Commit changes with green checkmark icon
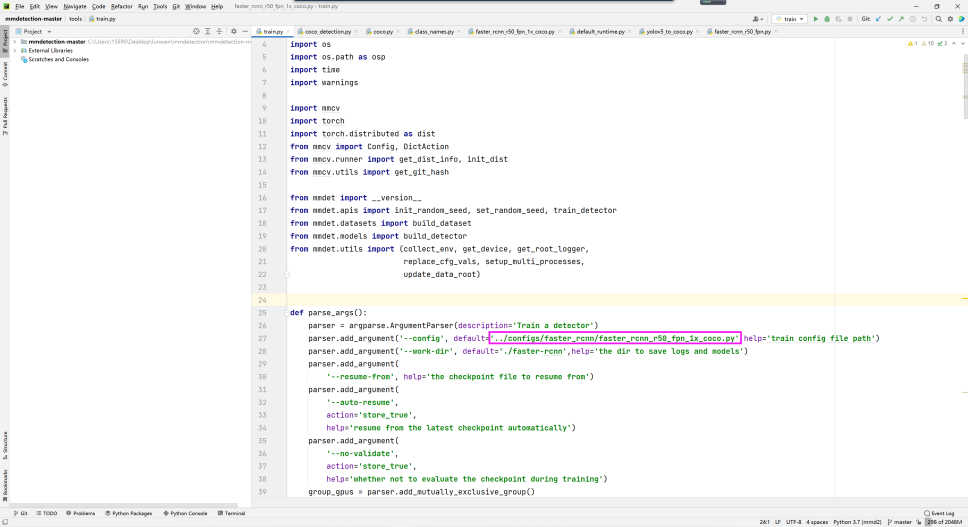This screenshot has height=527, width=968. [x=890, y=19]
